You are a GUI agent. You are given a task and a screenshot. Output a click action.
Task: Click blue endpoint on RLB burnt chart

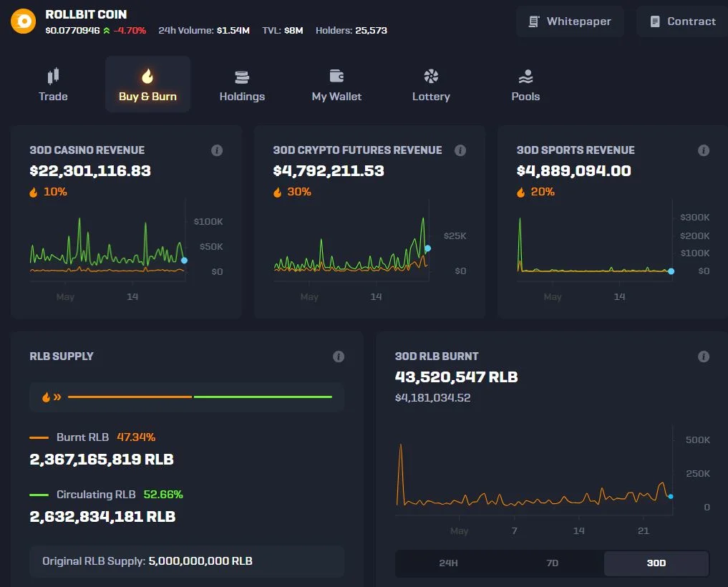(x=671, y=496)
